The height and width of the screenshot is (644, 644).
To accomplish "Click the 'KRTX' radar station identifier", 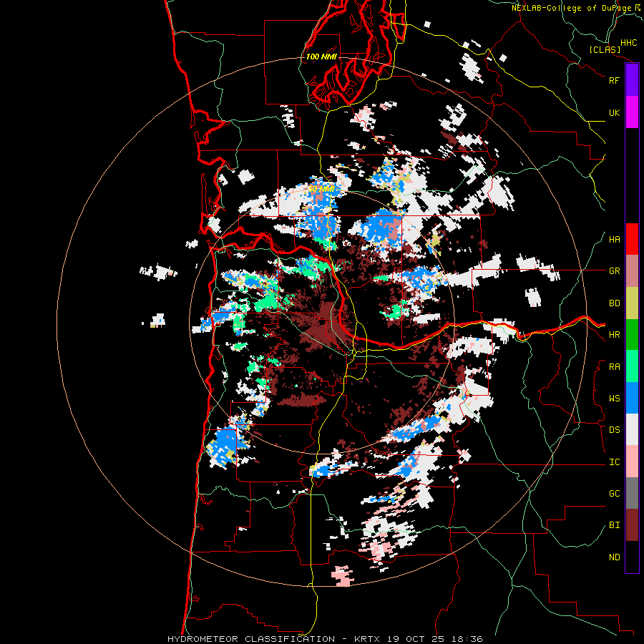I will (367, 639).
